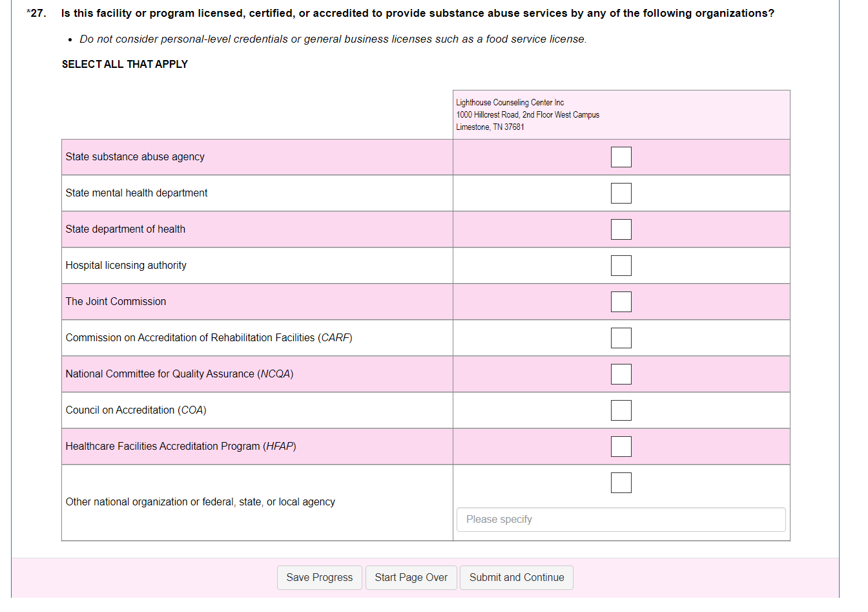Tick the CARF accreditation checkbox
868x612 pixels.
pos(621,338)
